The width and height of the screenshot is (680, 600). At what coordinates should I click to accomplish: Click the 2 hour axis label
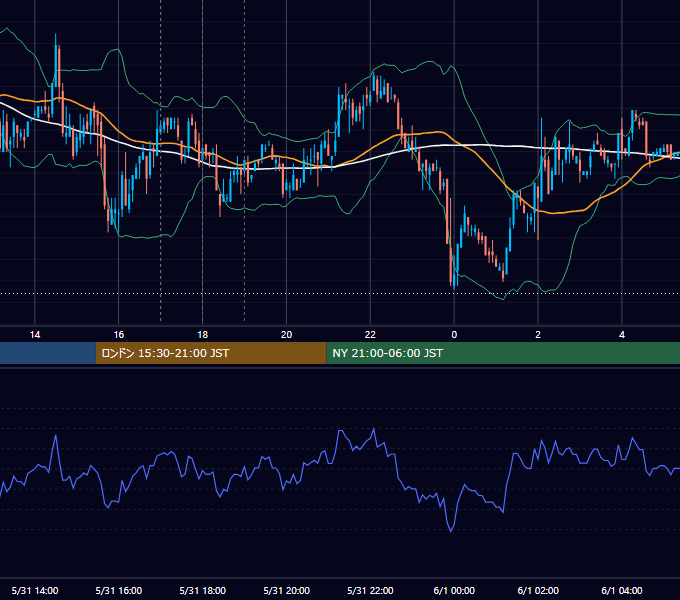pos(538,335)
